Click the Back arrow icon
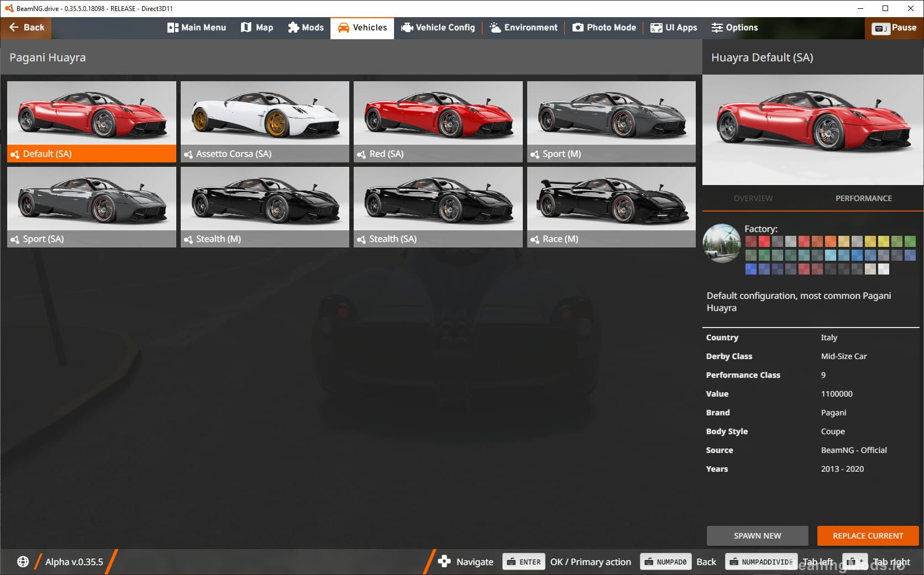The image size is (924, 575). pos(14,27)
